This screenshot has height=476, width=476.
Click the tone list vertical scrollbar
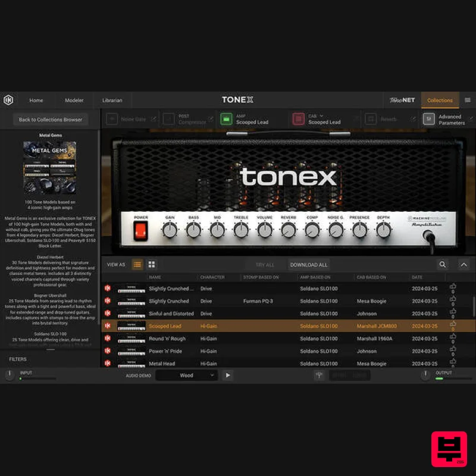pyautogui.click(x=474, y=306)
